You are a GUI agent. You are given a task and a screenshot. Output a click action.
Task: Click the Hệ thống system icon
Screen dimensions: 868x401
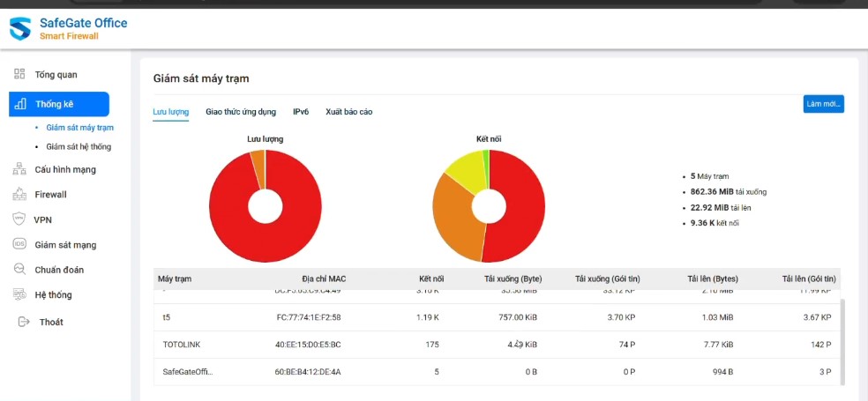coord(19,294)
